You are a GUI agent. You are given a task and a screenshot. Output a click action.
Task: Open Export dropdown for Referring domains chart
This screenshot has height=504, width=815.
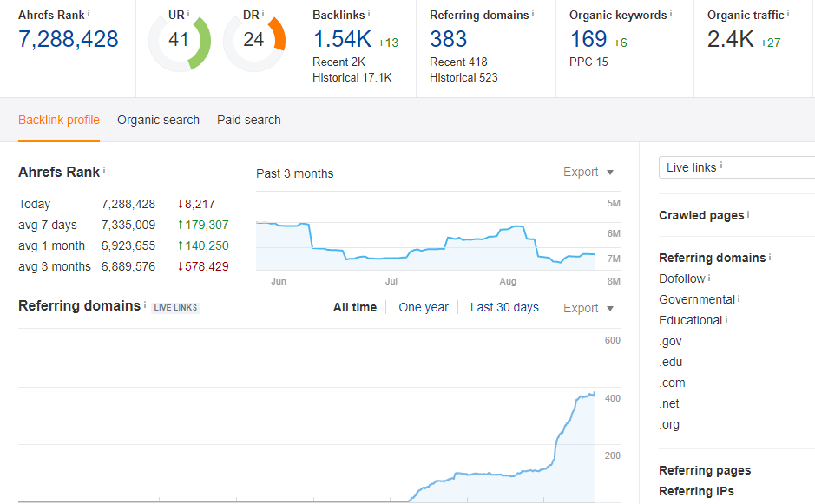pos(588,308)
